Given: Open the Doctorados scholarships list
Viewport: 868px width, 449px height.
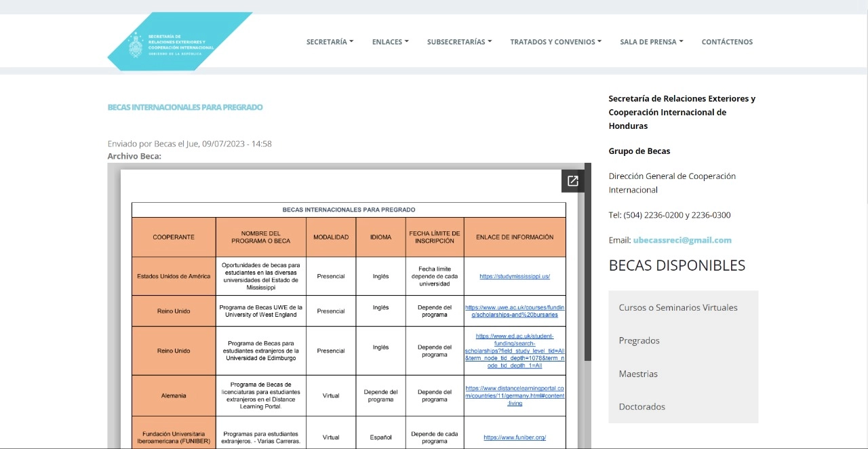Looking at the screenshot, I should [x=642, y=407].
